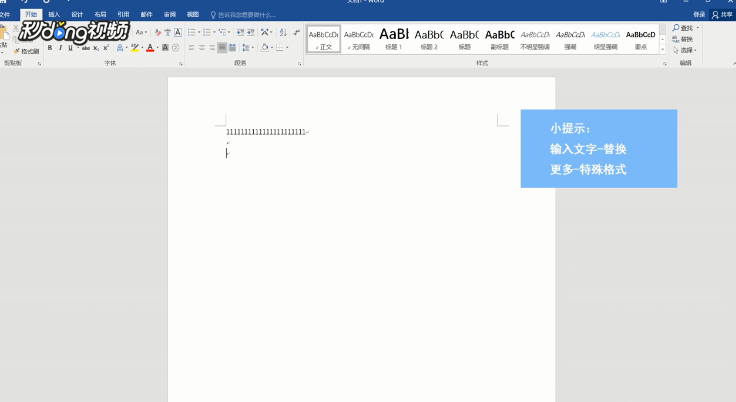Open the 文件 (File) tab

click(x=5, y=15)
